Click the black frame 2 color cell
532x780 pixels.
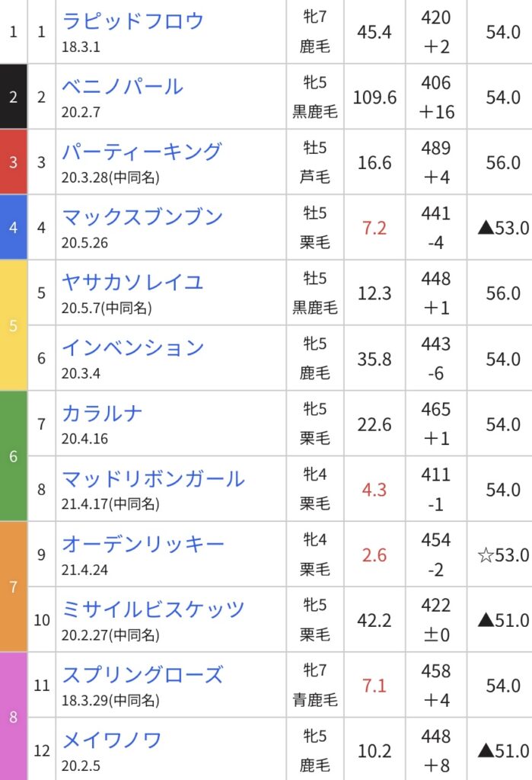pyautogui.click(x=14, y=97)
